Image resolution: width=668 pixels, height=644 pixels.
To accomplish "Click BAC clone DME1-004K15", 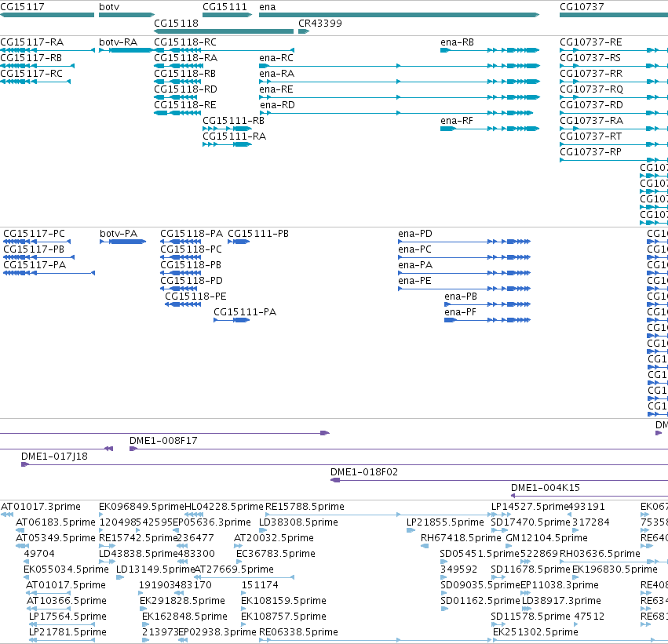I will pos(590,496).
